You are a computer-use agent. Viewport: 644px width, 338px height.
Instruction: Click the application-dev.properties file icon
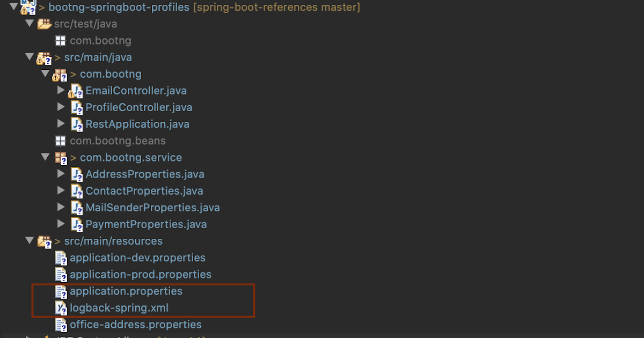coord(60,258)
